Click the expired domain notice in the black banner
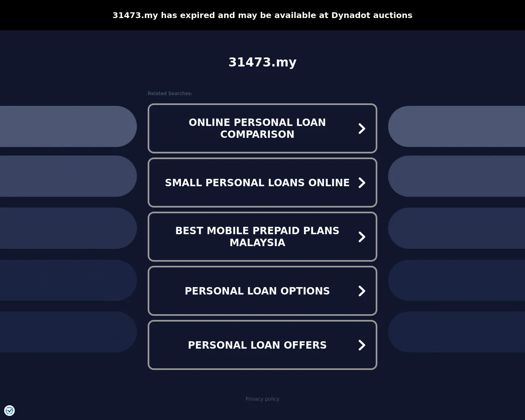This screenshot has height=420, width=525. click(262, 15)
